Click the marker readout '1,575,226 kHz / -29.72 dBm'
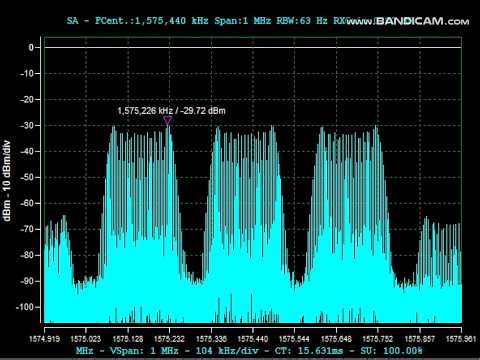480x360 pixels. coord(172,111)
